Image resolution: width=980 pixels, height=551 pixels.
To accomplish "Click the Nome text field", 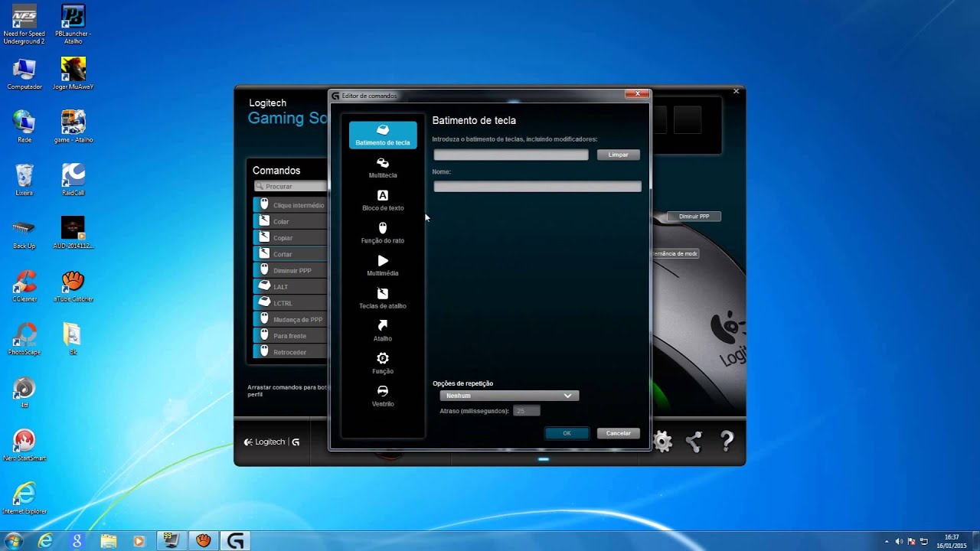I will pyautogui.click(x=537, y=187).
